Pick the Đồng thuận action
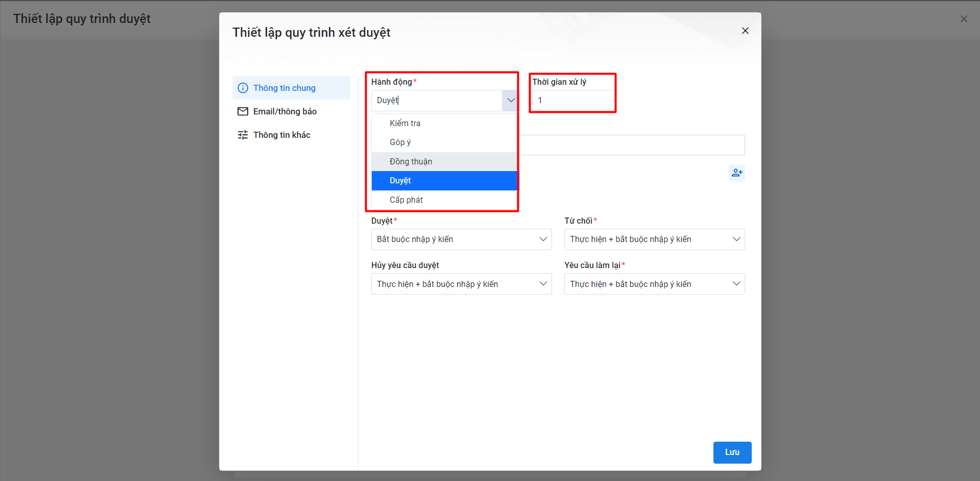 click(x=444, y=161)
